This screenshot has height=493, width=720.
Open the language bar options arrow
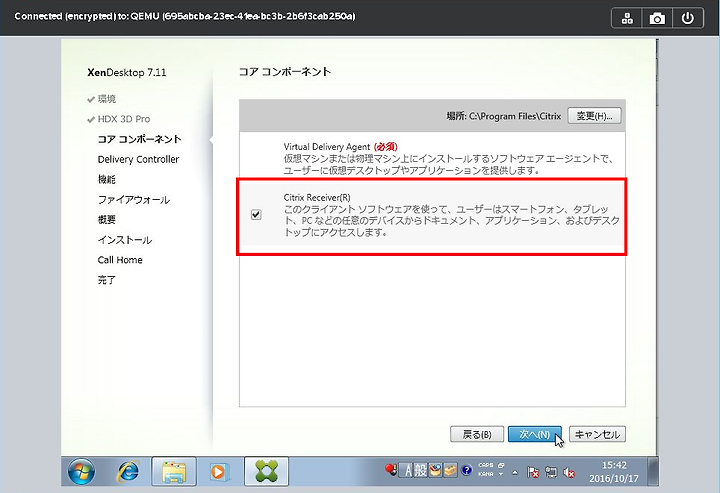(x=501, y=474)
